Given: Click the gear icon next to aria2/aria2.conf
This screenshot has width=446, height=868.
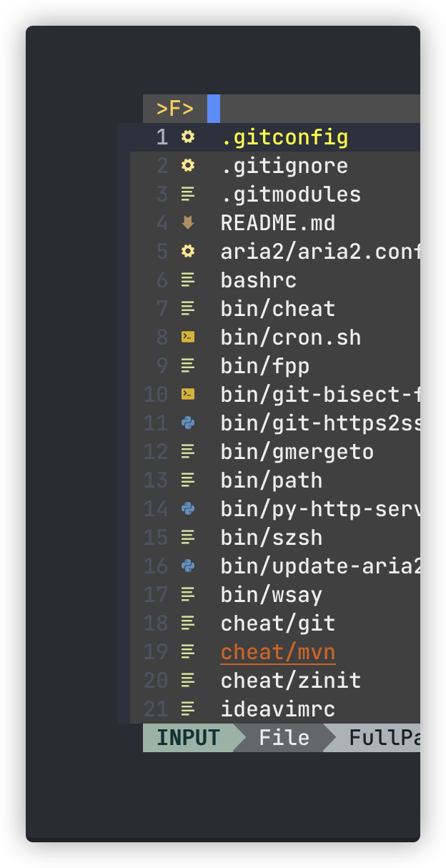Looking at the screenshot, I should pos(187,252).
